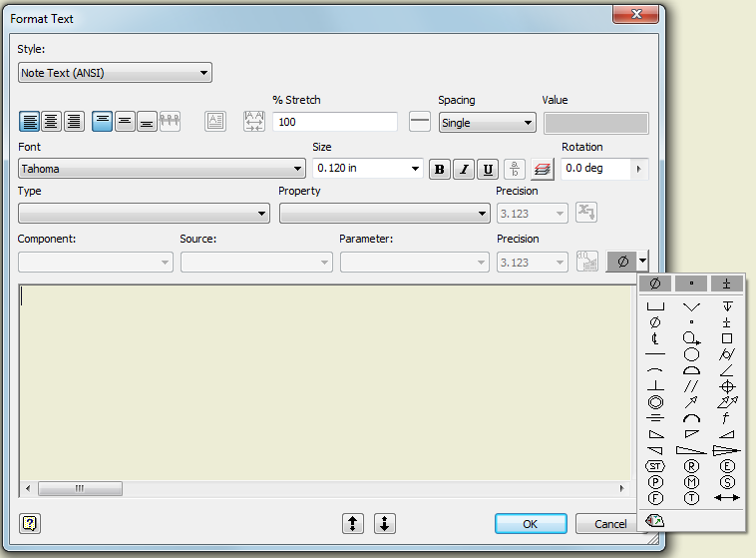Pick the gray recent diameter symbol button
The height and width of the screenshot is (558, 756).
pos(655,283)
